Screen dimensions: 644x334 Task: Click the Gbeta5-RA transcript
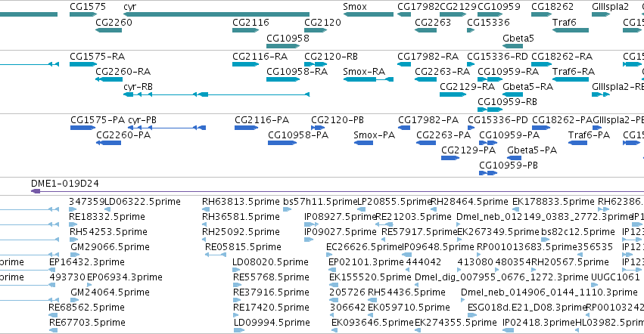[513, 94]
